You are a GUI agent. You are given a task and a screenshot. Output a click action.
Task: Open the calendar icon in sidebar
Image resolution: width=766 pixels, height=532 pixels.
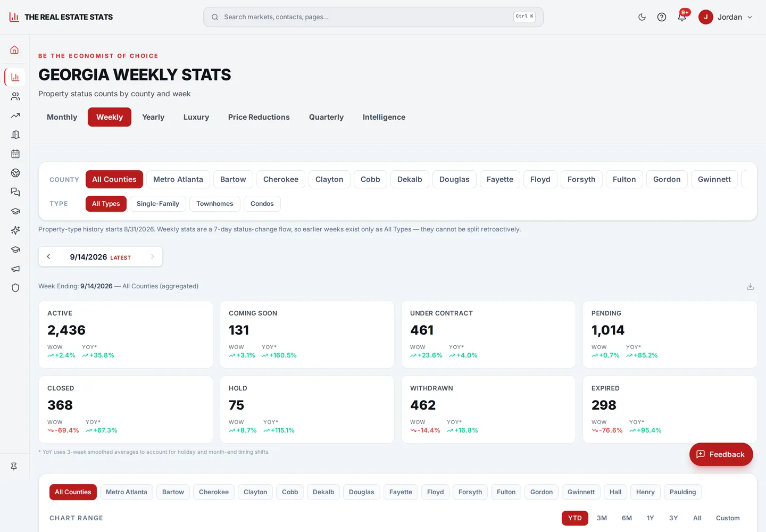(15, 154)
